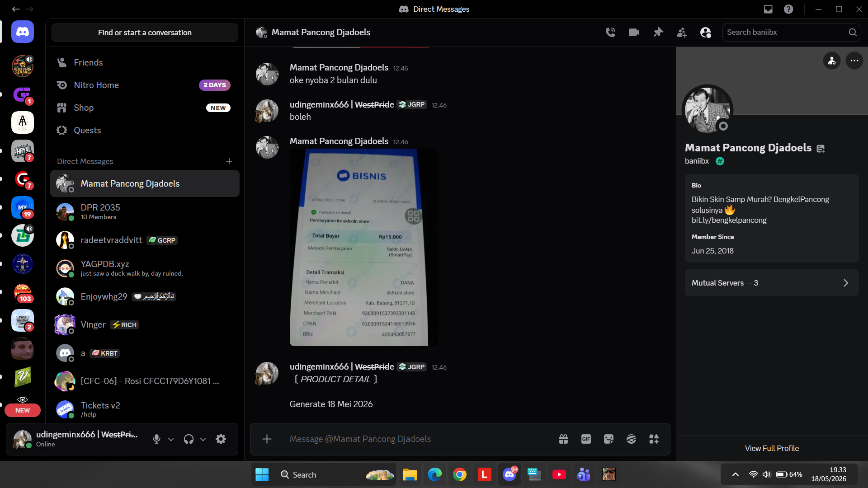Open the apps launcher icon in message bar
Image resolution: width=868 pixels, height=488 pixels.
654,439
